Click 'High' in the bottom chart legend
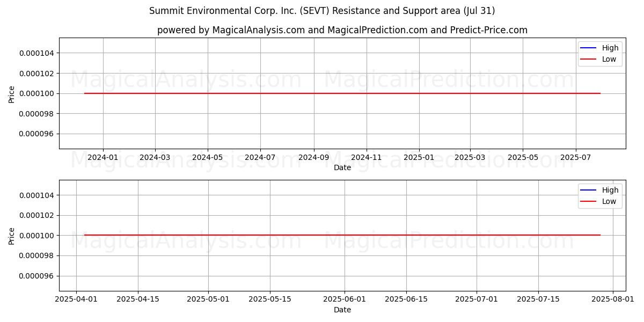Image resolution: width=644 pixels, height=322 pixels. 610,190
